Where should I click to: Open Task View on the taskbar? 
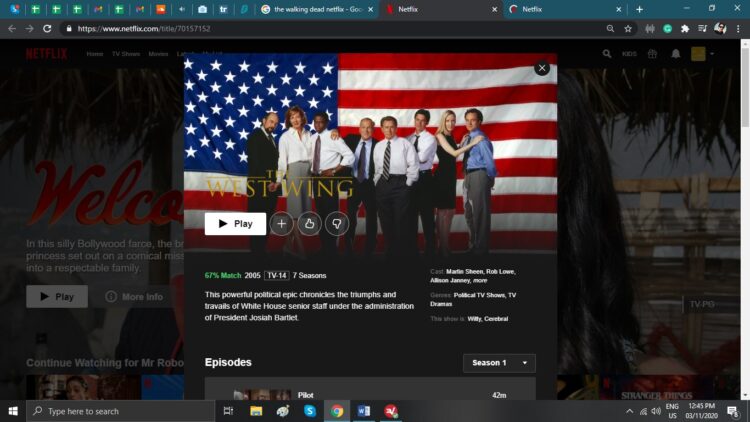228,411
